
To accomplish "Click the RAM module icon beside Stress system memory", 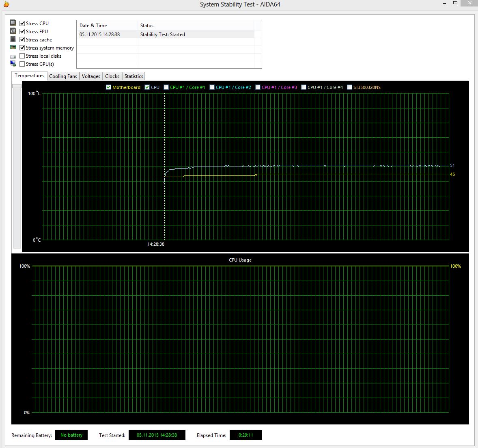I will (x=13, y=47).
